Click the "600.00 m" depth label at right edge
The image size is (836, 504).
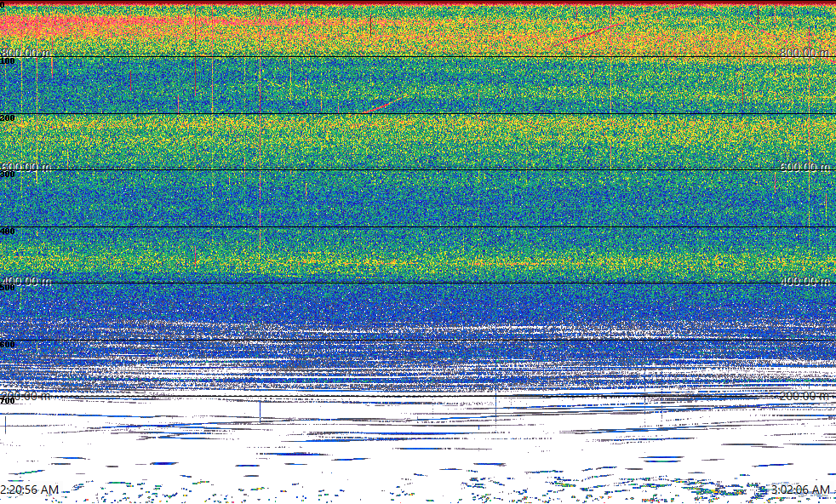tap(805, 166)
